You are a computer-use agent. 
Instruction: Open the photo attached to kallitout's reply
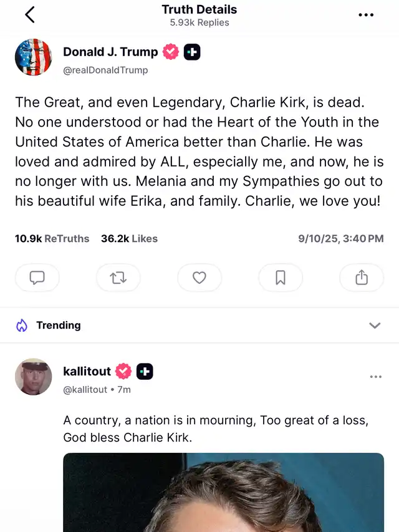[x=223, y=492]
